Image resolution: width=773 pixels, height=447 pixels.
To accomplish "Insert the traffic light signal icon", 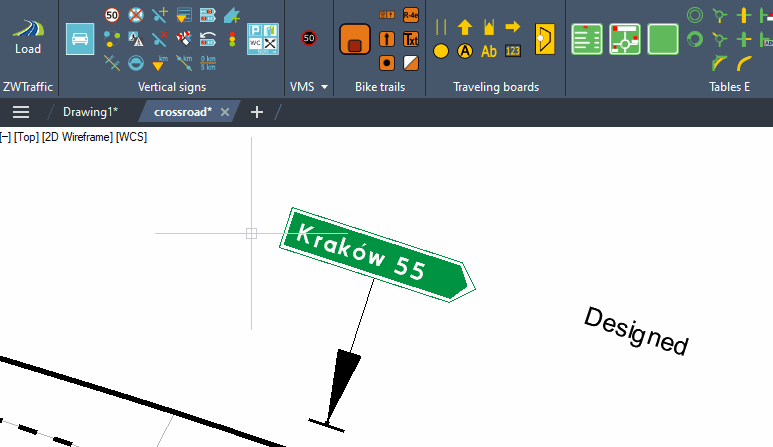I will 232,39.
